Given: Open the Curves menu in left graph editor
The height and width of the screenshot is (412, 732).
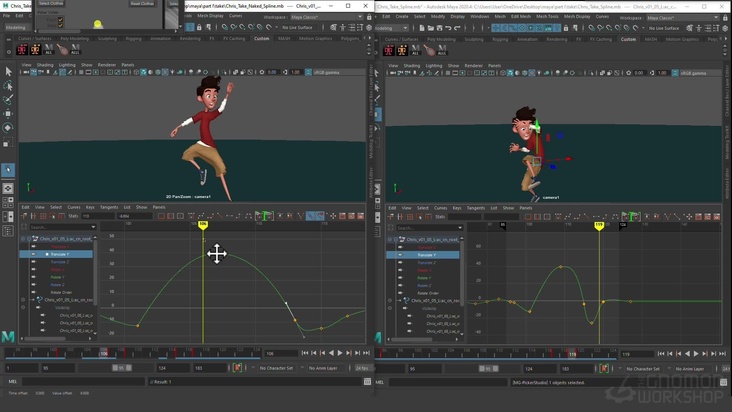Looking at the screenshot, I should pyautogui.click(x=74, y=207).
